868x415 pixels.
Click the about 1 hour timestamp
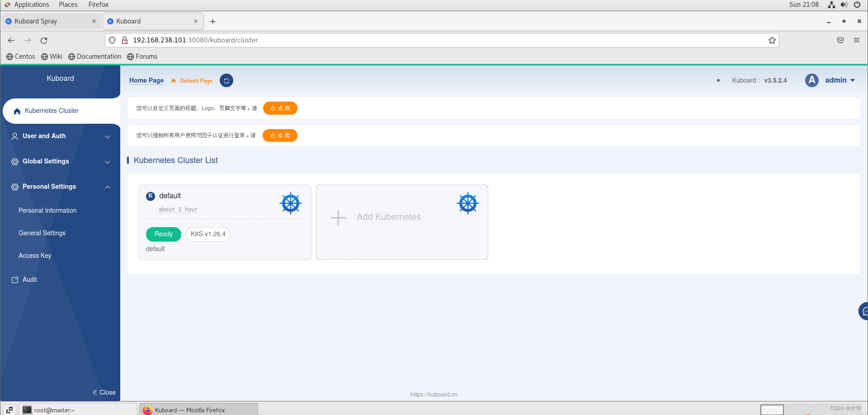point(178,210)
